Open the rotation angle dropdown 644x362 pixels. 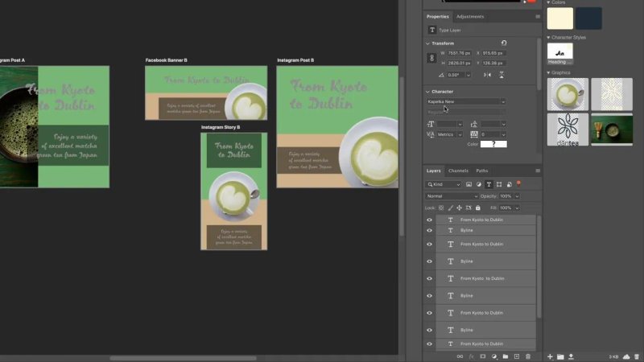tap(469, 75)
